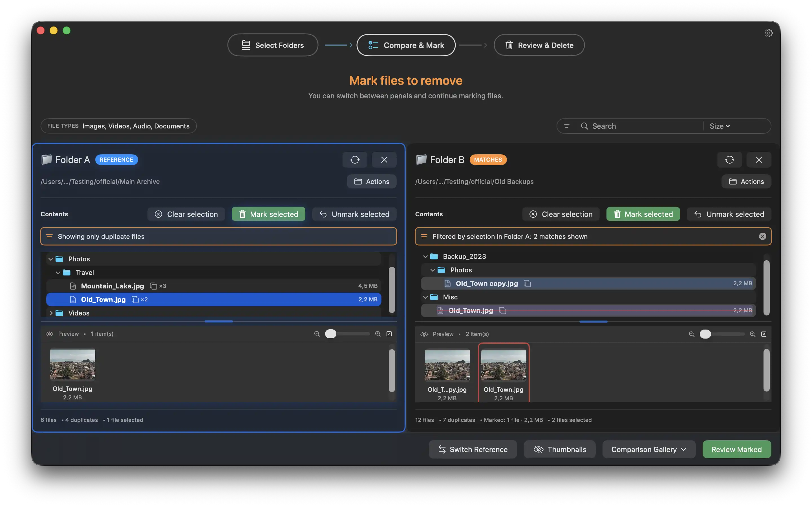
Task: Open the Comparison Gallery dropdown
Action: pyautogui.click(x=648, y=449)
